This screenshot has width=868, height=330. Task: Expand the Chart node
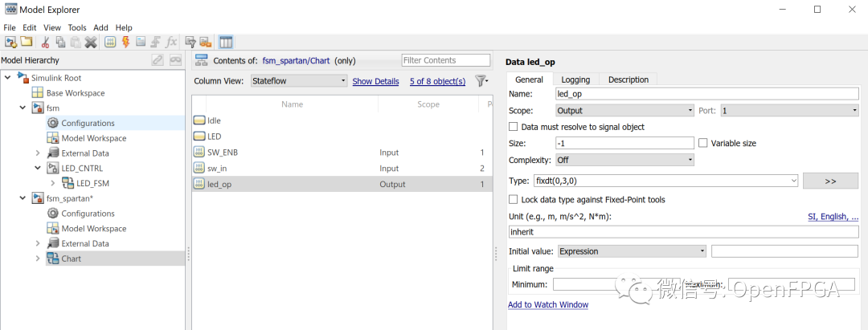pos(38,259)
